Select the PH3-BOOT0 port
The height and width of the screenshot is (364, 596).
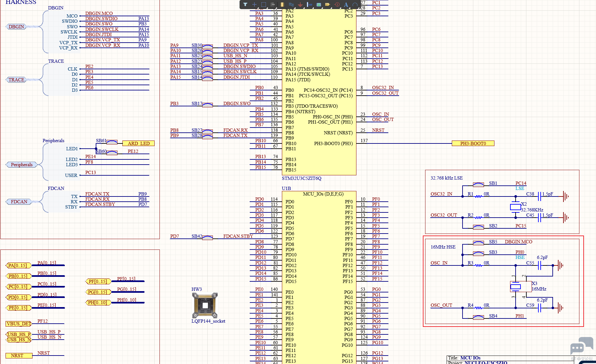[x=473, y=143]
